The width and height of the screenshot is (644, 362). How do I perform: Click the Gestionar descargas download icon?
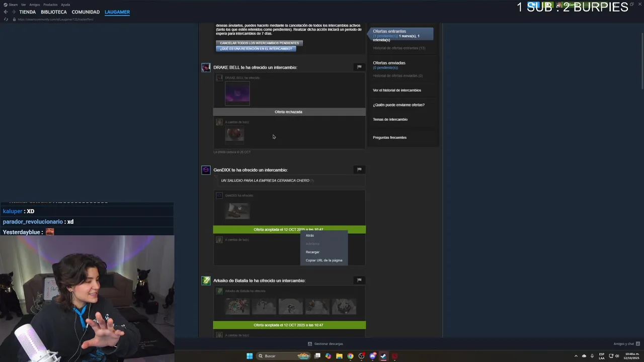pos(310,344)
